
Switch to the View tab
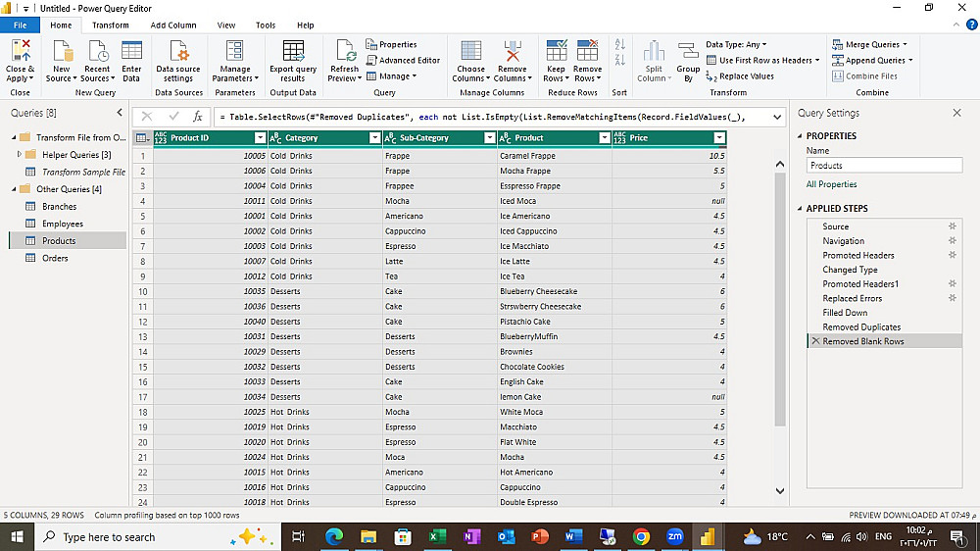click(x=226, y=25)
